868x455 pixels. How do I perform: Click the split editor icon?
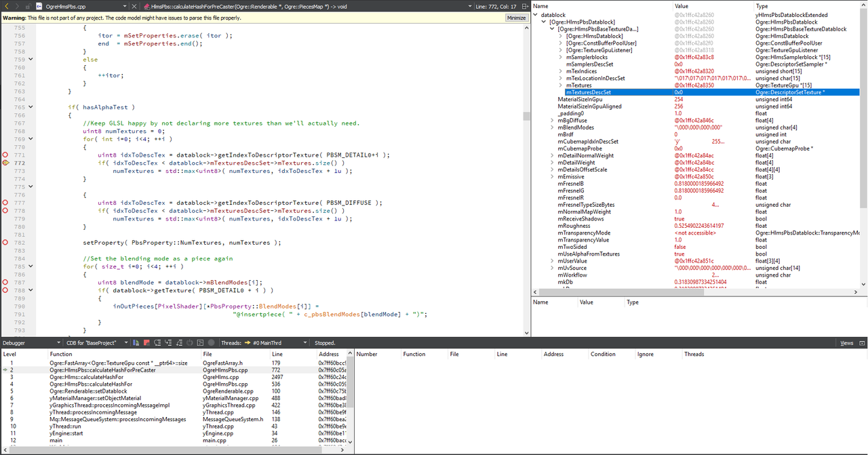pyautogui.click(x=524, y=6)
